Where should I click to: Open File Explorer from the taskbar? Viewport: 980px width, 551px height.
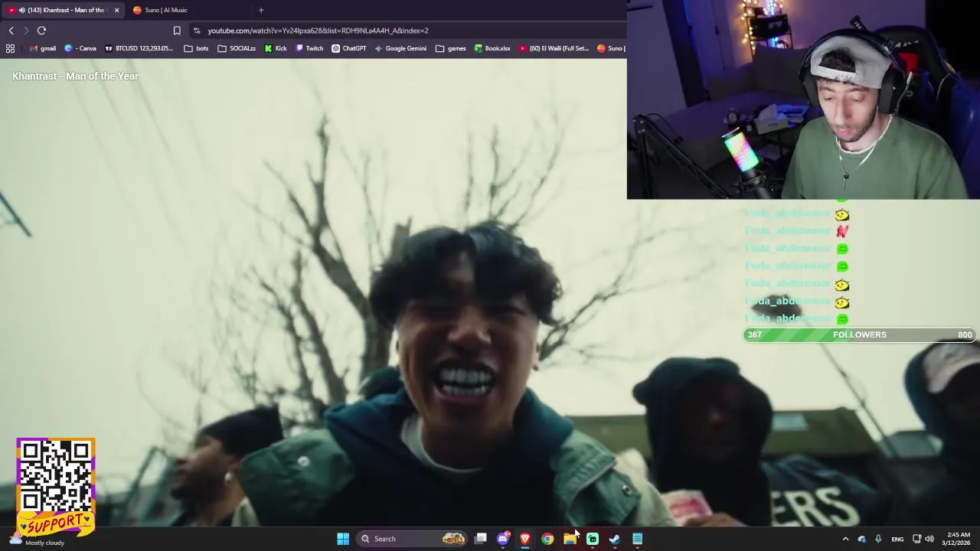570,539
